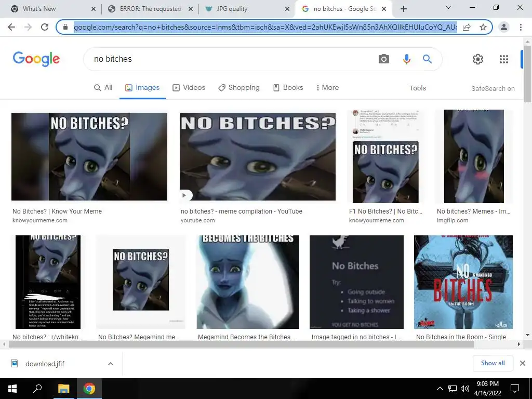Select the browser address bar URL
The width and height of the screenshot is (532, 399).
265,27
